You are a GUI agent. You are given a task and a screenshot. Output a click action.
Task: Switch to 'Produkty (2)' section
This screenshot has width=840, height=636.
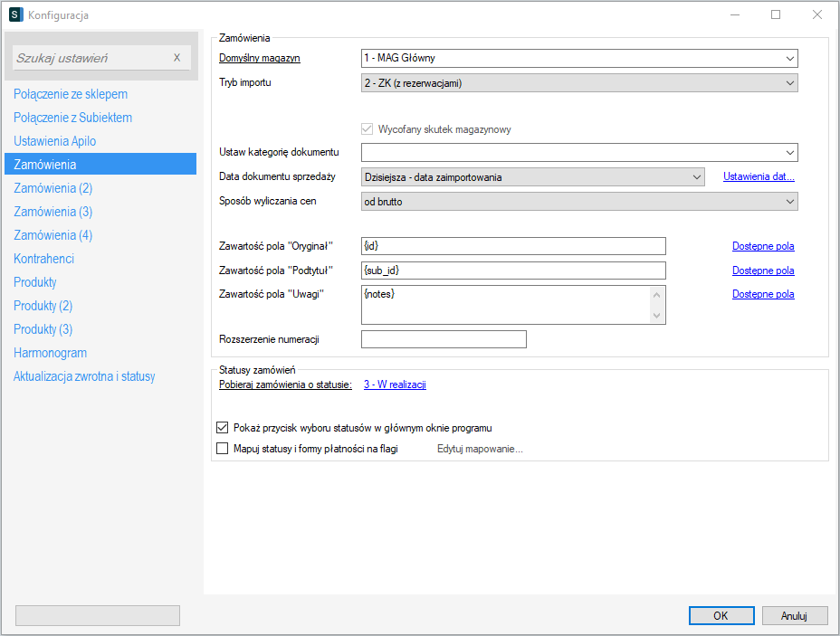tap(43, 306)
